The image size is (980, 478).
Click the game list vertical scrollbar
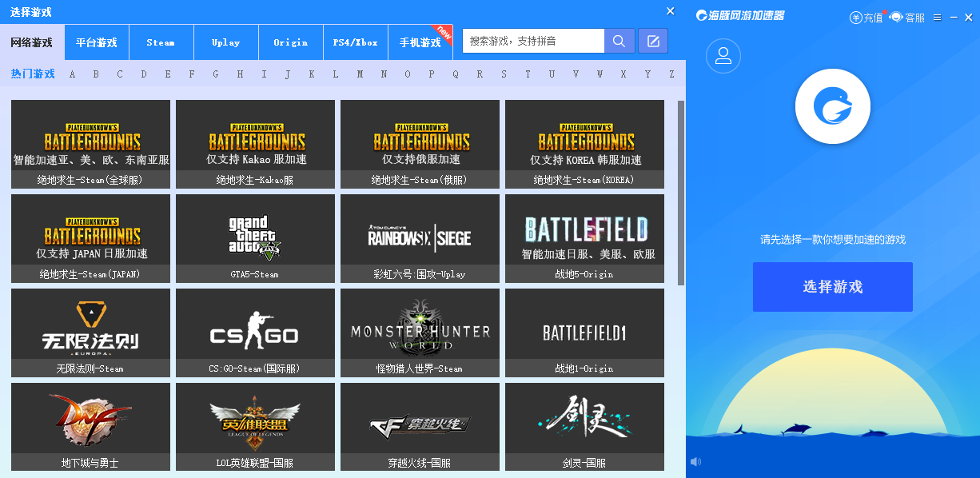[x=681, y=192]
